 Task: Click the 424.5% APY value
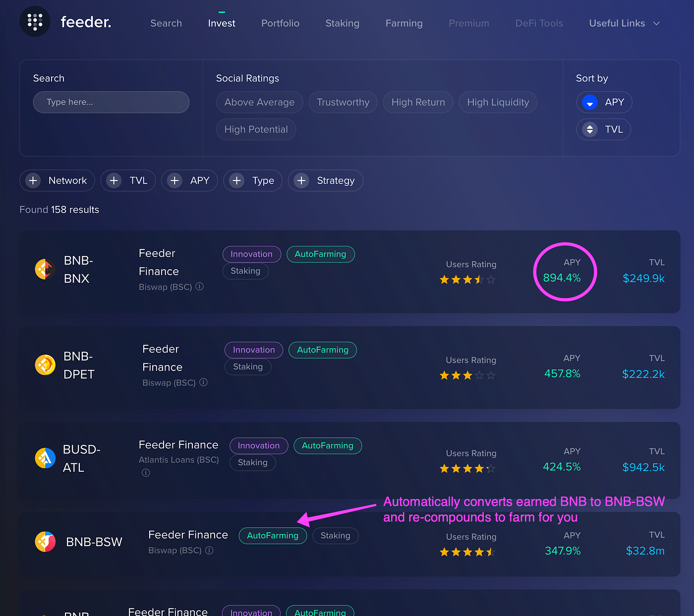click(x=562, y=467)
